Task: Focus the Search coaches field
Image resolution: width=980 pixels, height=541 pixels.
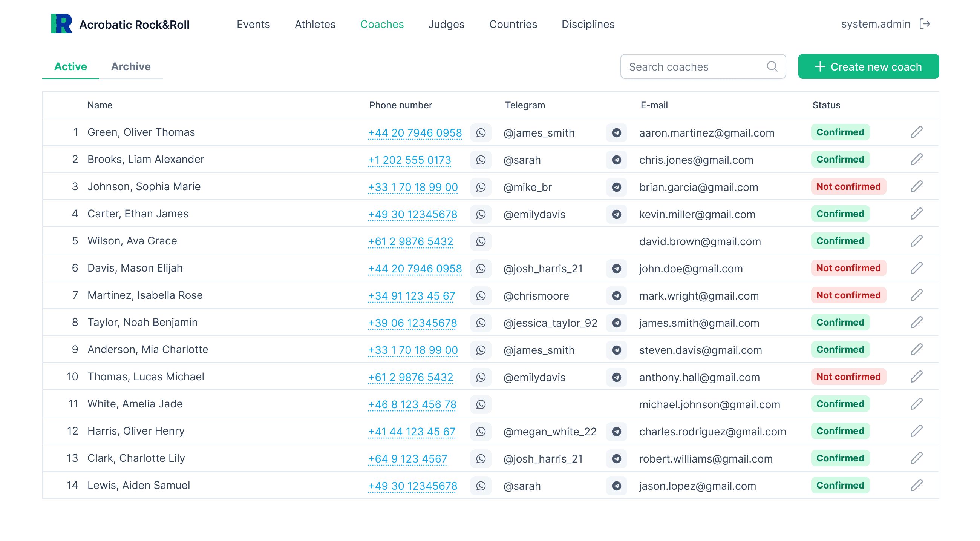Action: [x=703, y=67]
